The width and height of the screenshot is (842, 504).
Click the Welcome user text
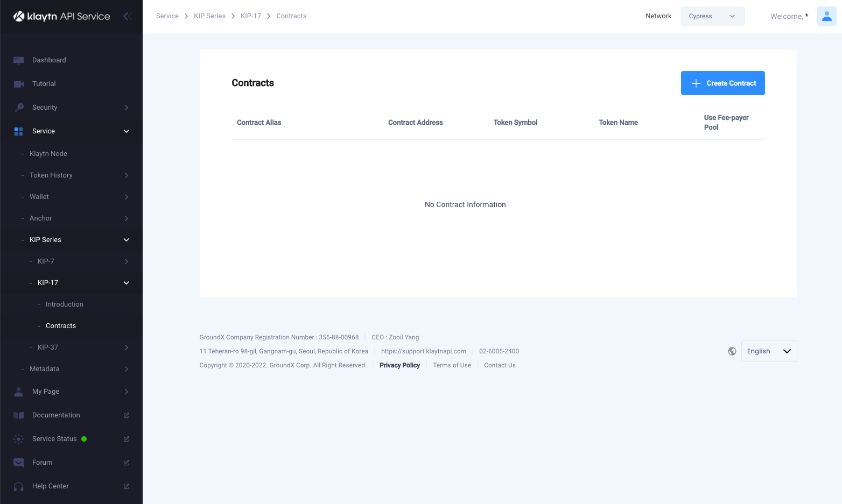tap(789, 16)
